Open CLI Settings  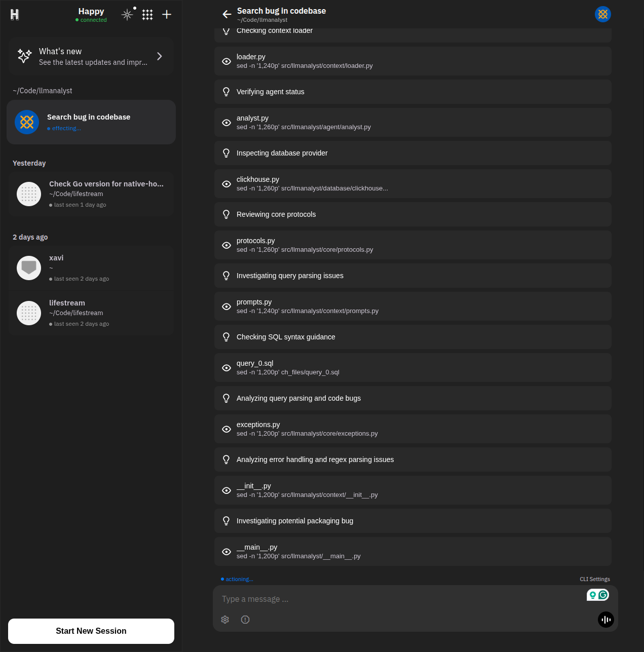click(x=595, y=579)
